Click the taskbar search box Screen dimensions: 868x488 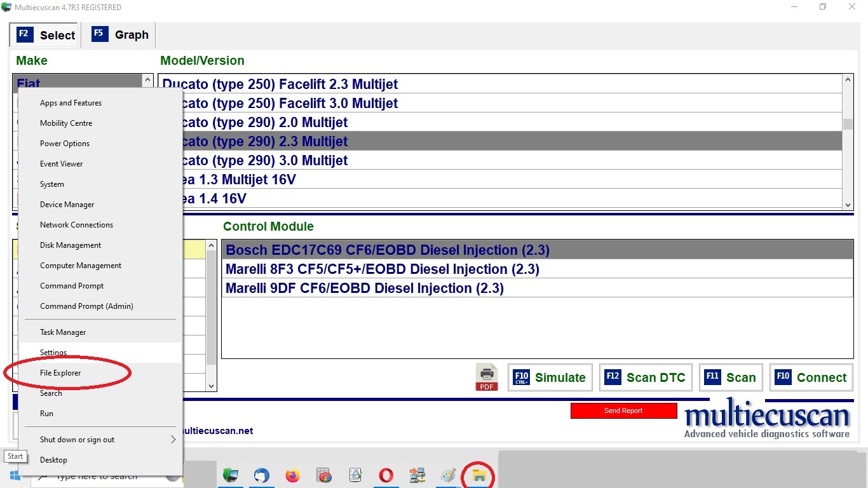pyautogui.click(x=107, y=476)
